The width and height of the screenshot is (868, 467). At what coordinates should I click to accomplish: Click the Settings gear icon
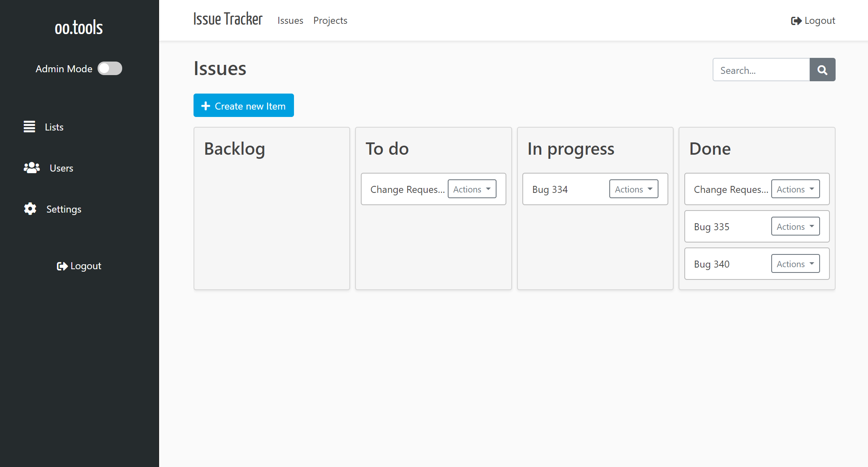(x=30, y=209)
